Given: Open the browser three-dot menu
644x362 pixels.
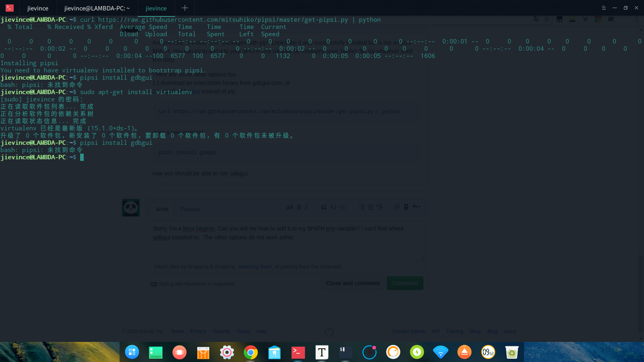Looking at the screenshot, I should [637, 19].
